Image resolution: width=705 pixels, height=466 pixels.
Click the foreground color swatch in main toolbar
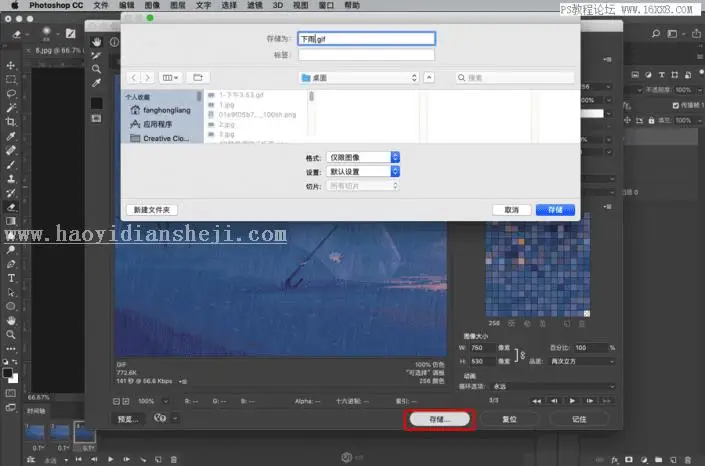tap(8, 373)
